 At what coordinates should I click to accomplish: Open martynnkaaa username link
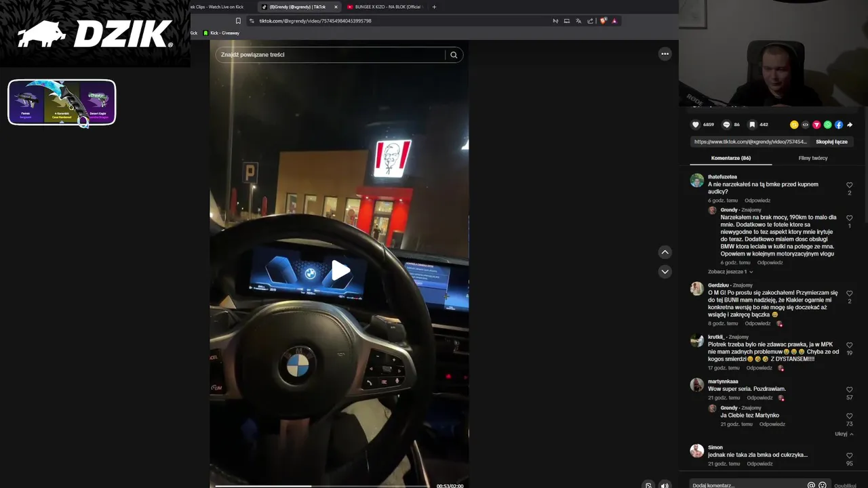tap(723, 382)
